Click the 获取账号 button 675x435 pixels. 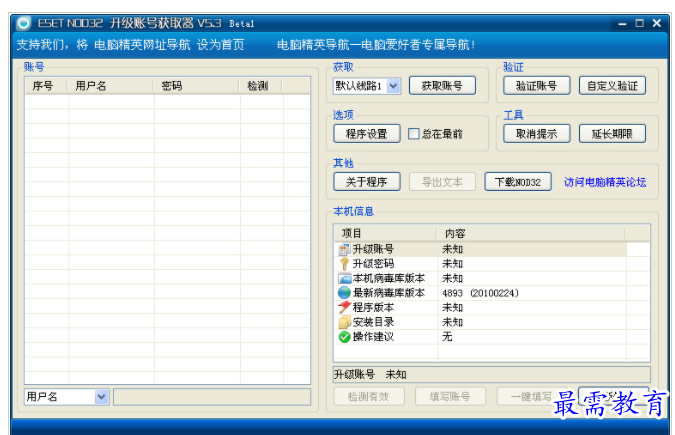pyautogui.click(x=442, y=86)
